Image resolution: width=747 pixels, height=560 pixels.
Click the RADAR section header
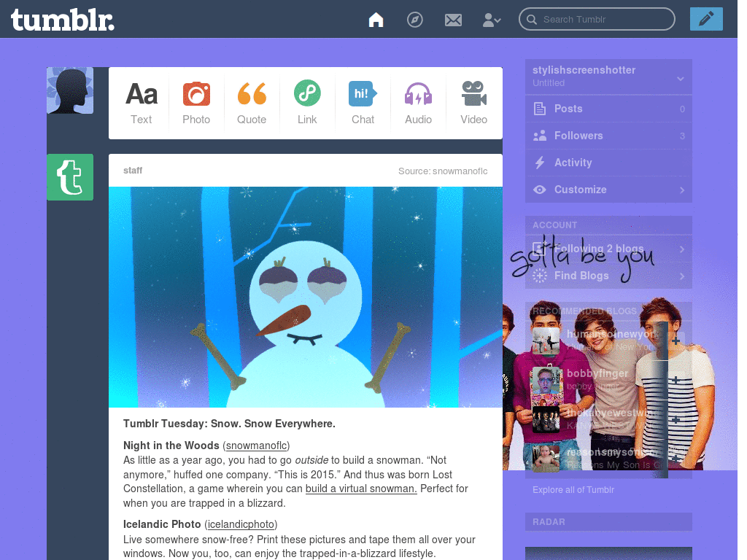pos(608,522)
